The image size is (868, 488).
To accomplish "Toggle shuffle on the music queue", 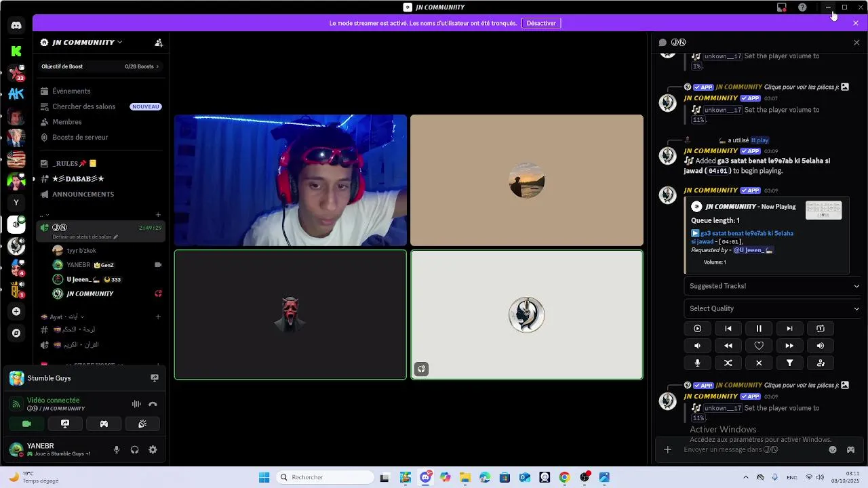I will tap(728, 363).
